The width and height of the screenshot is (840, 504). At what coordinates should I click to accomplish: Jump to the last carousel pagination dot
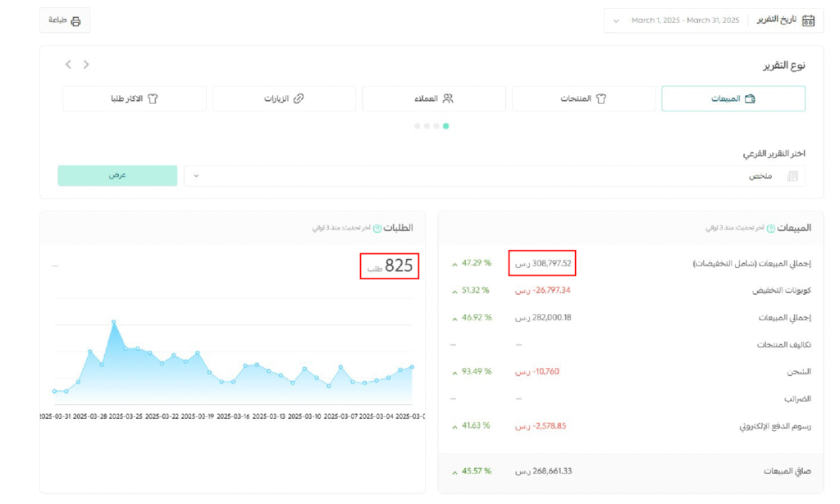click(x=418, y=126)
